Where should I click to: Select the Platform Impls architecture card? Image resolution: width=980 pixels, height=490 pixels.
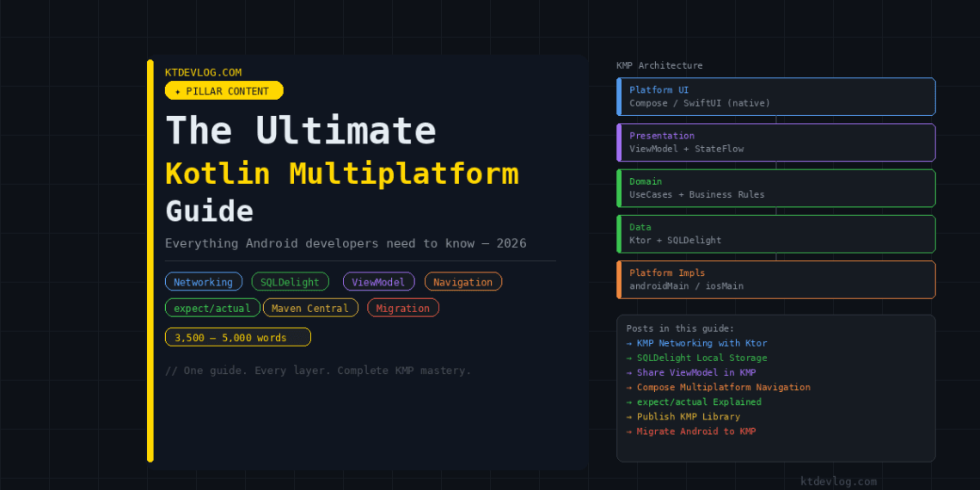pos(775,279)
